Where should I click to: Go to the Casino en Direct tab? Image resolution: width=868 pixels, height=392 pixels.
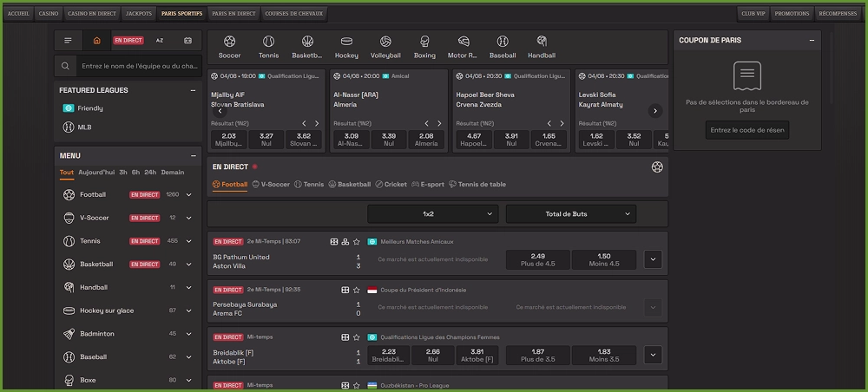(x=92, y=14)
